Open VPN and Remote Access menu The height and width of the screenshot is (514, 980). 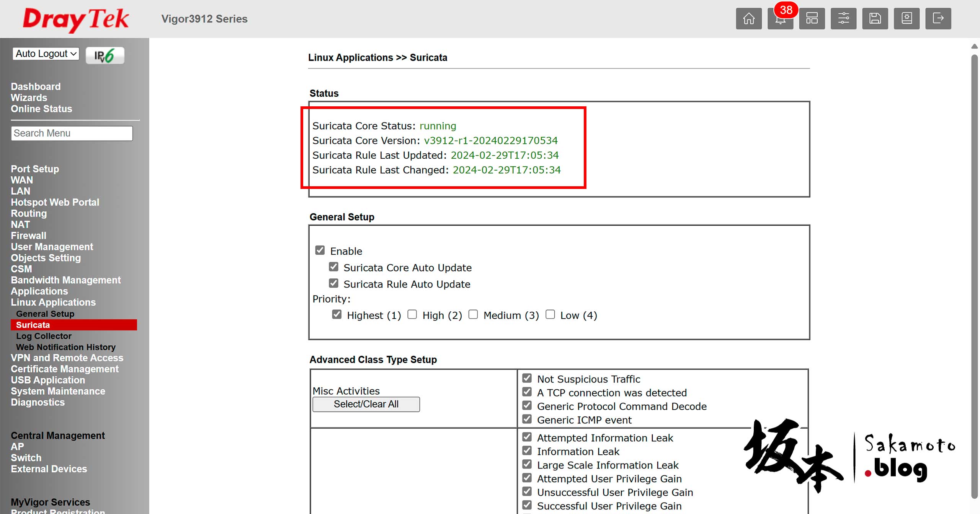(67, 358)
